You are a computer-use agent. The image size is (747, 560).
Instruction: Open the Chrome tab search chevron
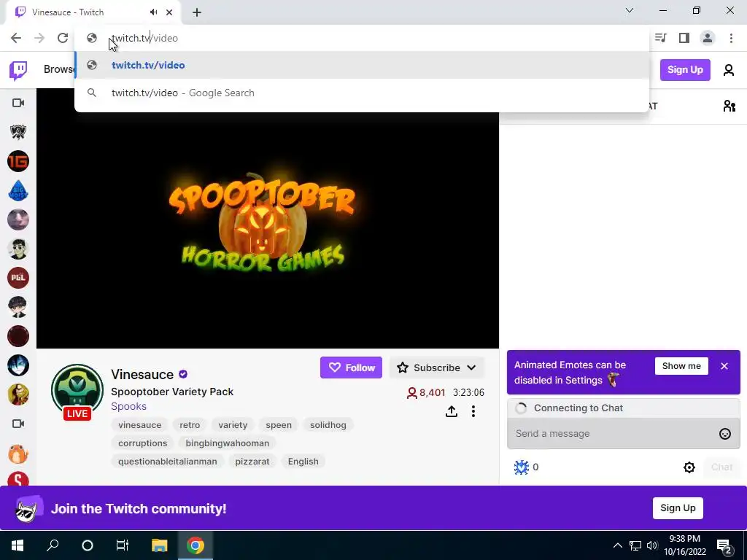[630, 10]
